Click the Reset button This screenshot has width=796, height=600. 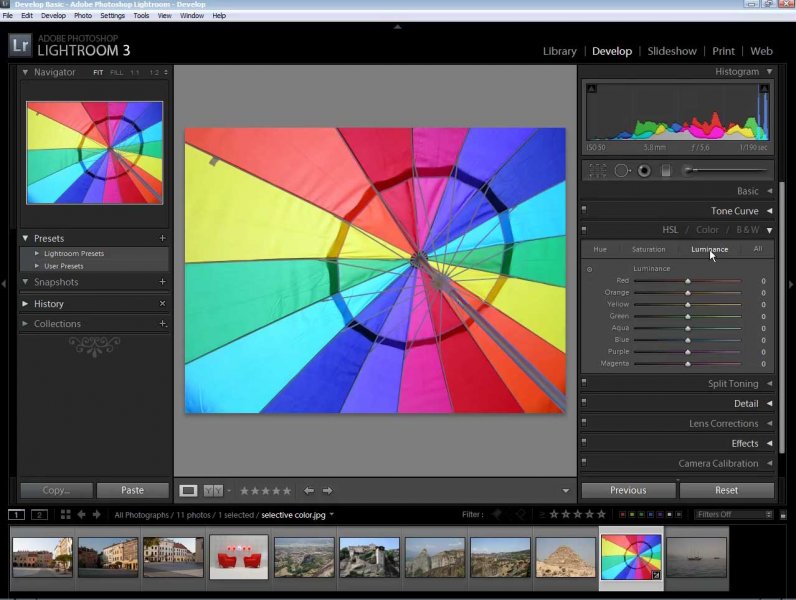click(726, 491)
